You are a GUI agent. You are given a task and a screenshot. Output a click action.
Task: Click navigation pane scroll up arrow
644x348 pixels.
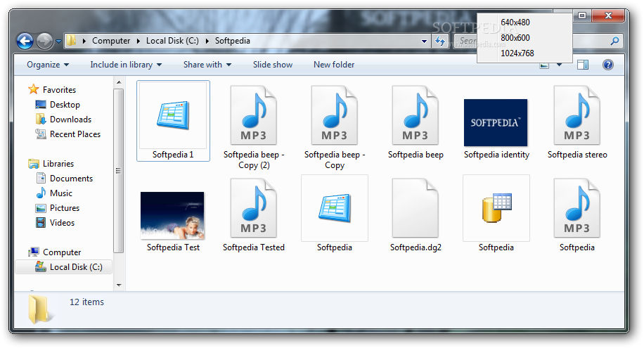tap(119, 82)
